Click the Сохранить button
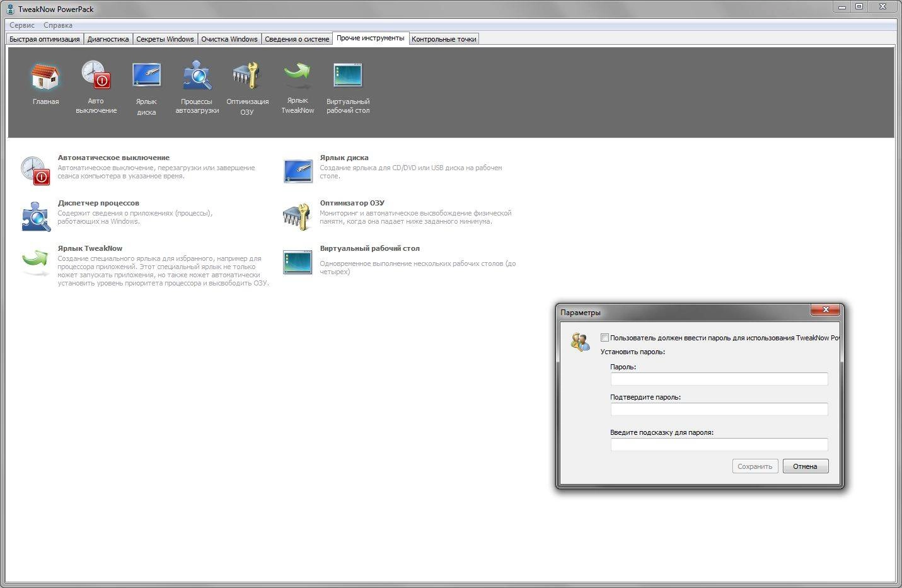 coord(755,466)
